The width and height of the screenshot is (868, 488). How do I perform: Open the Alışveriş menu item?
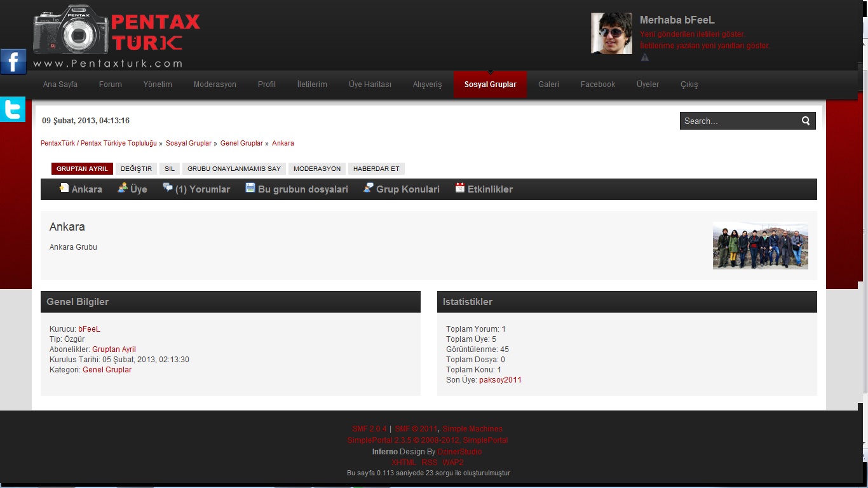point(428,85)
